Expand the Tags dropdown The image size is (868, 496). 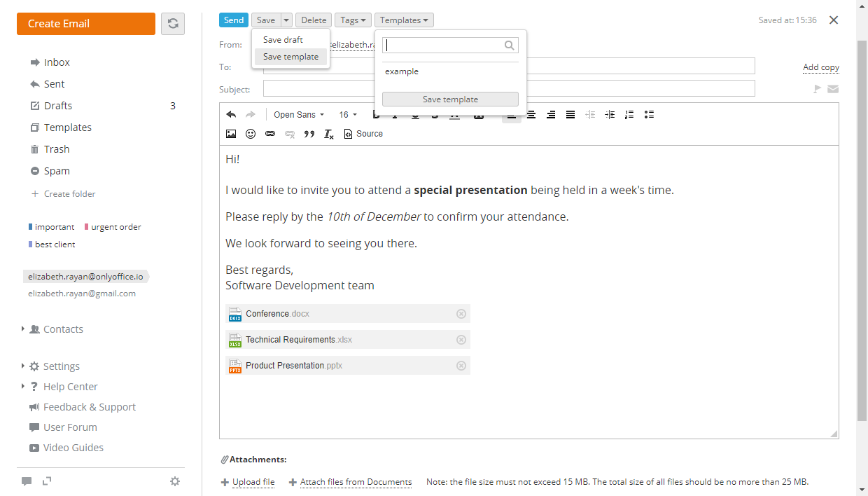click(353, 20)
